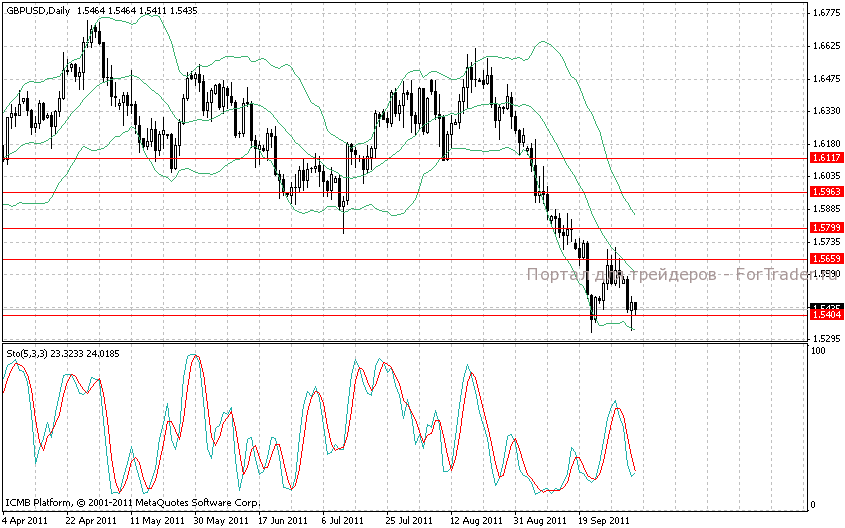Select the red 1.6117 price level label
The height and width of the screenshot is (528, 845).
pos(825,158)
